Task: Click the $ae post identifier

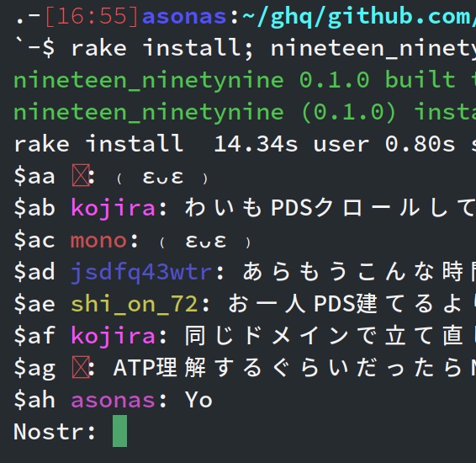Action: tap(34, 304)
